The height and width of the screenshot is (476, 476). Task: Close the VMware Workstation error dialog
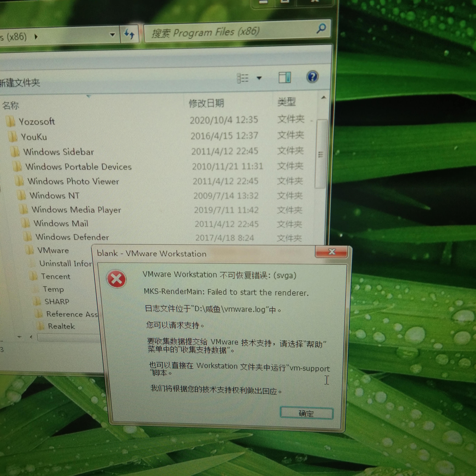pos(331,252)
